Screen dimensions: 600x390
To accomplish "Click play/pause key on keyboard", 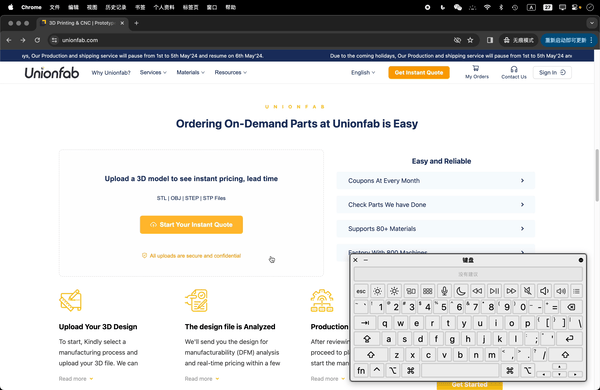I will click(494, 291).
